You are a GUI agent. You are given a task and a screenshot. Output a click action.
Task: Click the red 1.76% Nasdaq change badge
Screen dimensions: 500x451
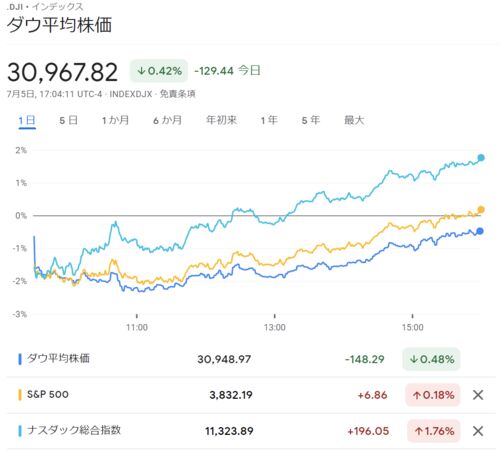pyautogui.click(x=433, y=431)
